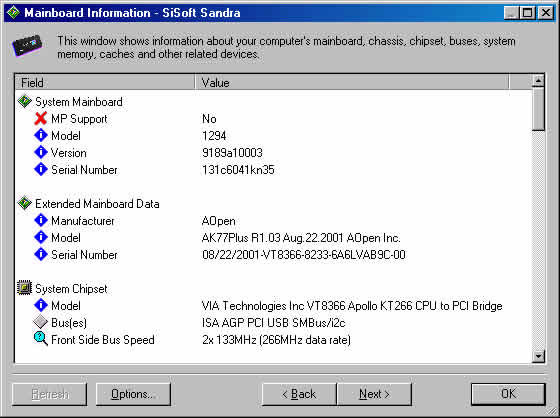Click the scrollbar up arrow
560x418 pixels.
click(538, 80)
